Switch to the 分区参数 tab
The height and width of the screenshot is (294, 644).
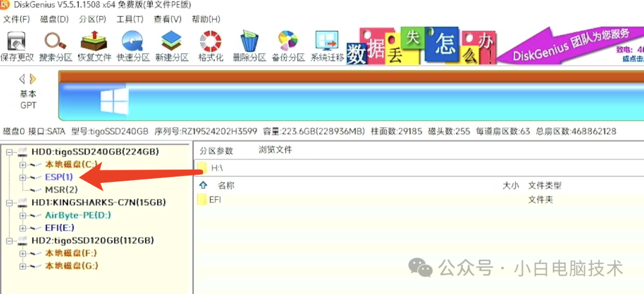coord(216,151)
